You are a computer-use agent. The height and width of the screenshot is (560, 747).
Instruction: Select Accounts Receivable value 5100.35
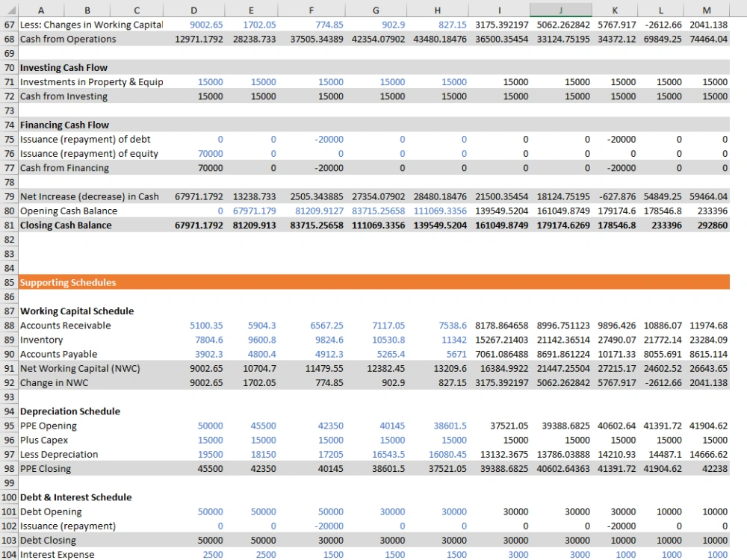[194, 326]
